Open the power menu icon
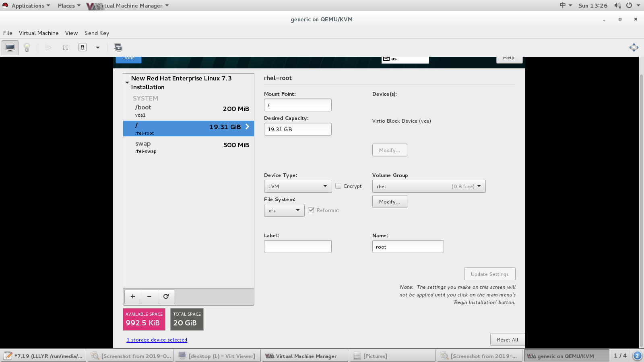644x362 pixels. tap(629, 5)
